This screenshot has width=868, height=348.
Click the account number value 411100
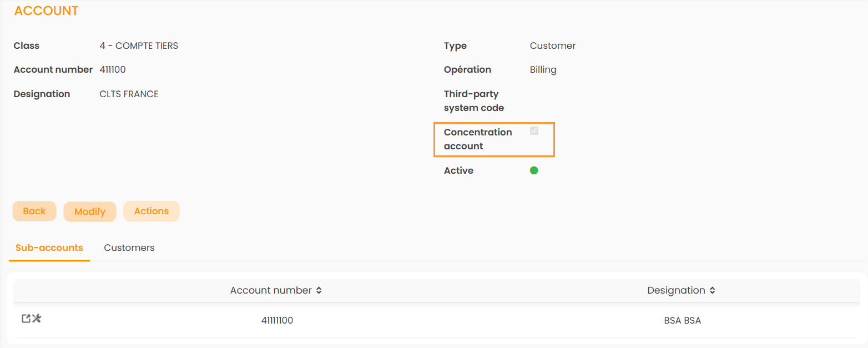[x=113, y=69]
